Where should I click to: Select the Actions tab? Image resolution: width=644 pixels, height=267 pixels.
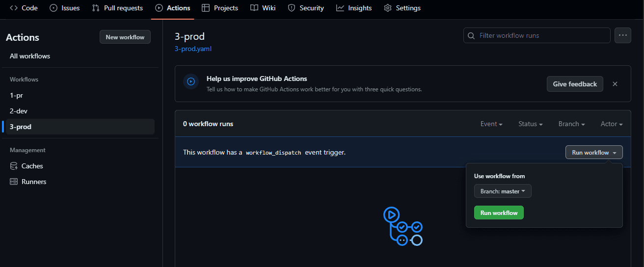coord(172,8)
